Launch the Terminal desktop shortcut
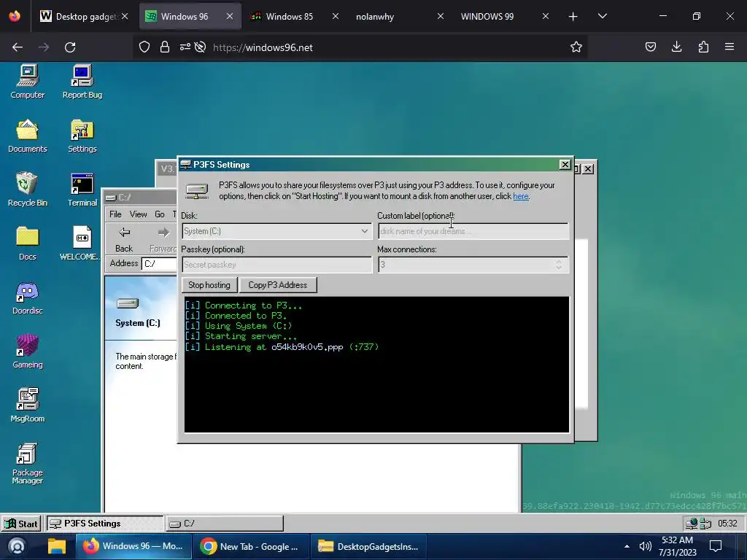 tap(82, 190)
